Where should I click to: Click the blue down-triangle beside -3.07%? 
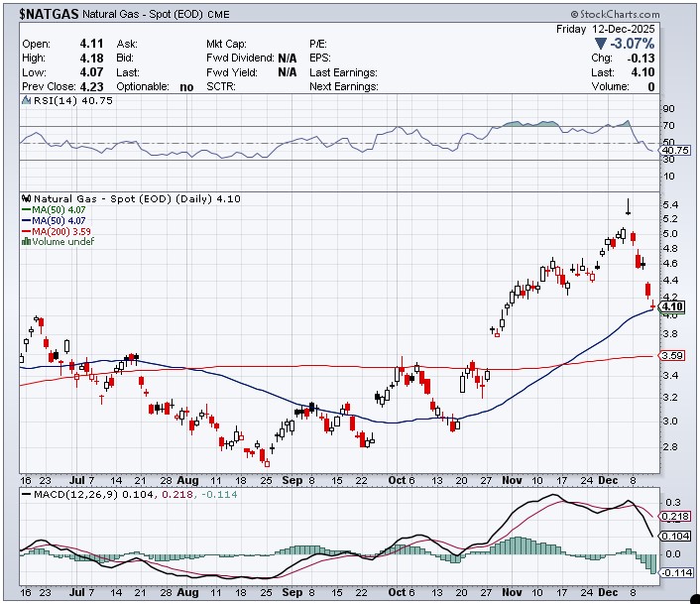click(601, 45)
